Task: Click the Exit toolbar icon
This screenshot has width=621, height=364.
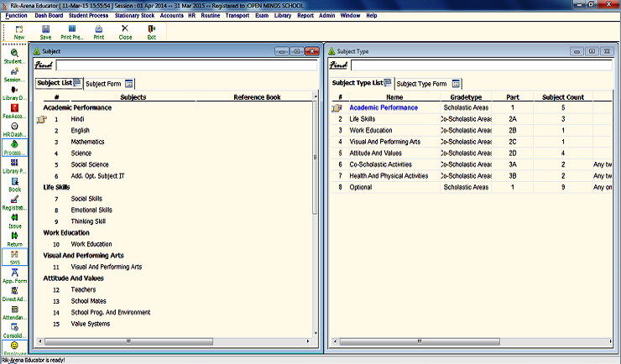Action: [152, 32]
